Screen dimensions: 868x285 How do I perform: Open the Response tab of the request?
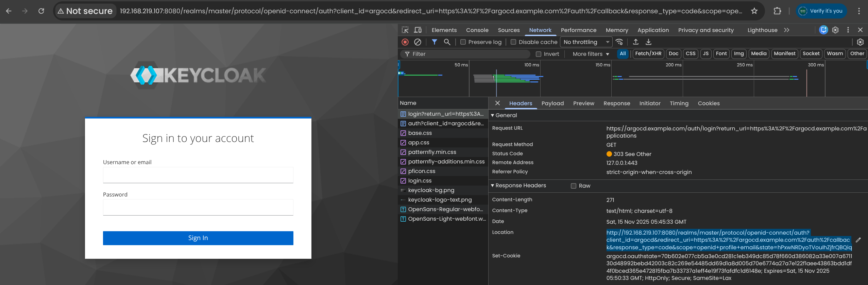[x=616, y=103]
